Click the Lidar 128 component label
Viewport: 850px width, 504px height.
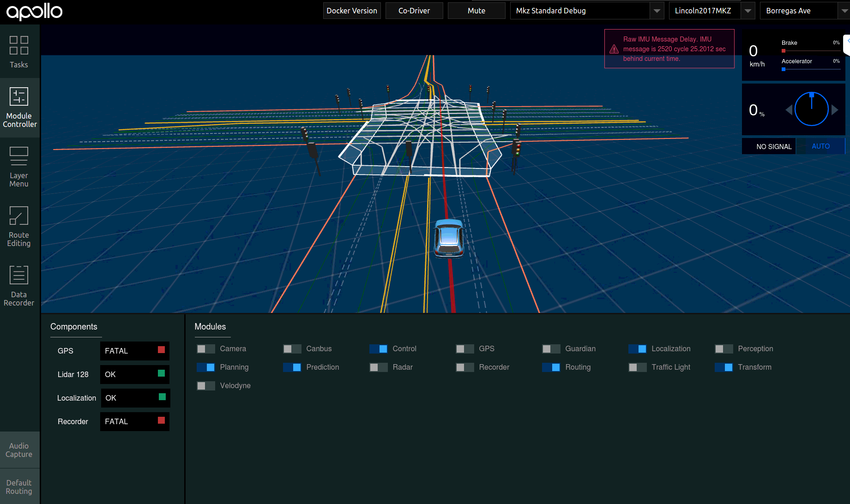pos(73,375)
